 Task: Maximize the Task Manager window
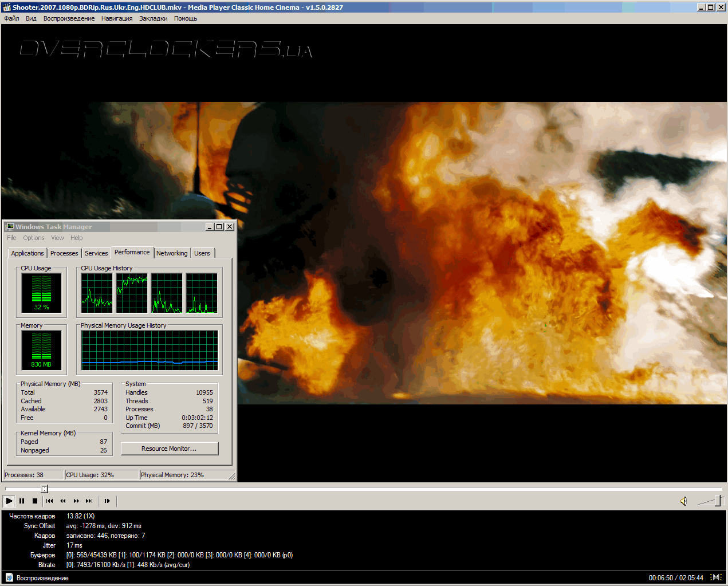219,227
